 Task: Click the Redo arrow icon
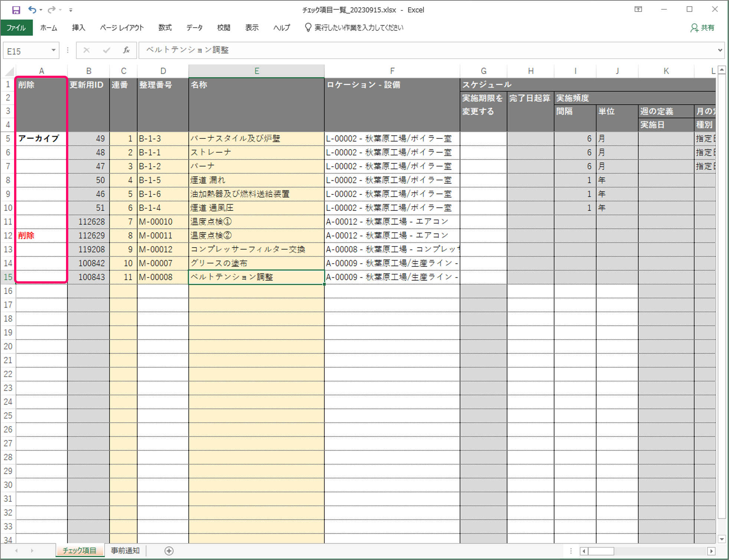[51, 10]
